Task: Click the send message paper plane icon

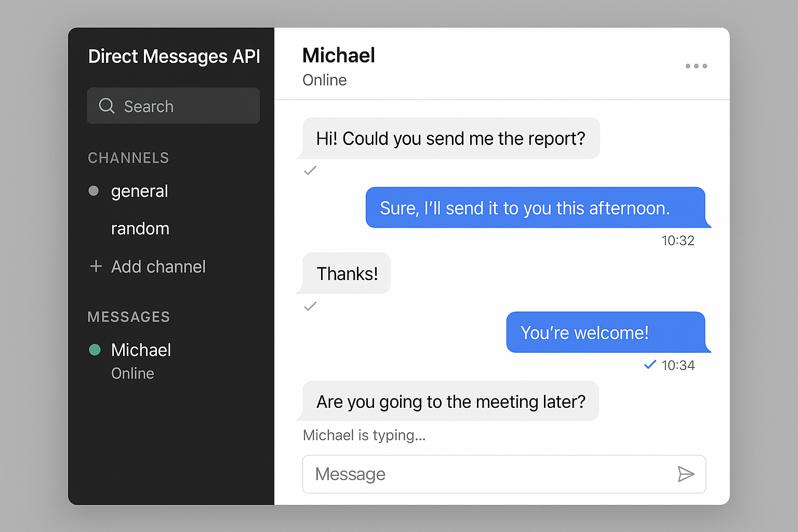Action: 686,474
